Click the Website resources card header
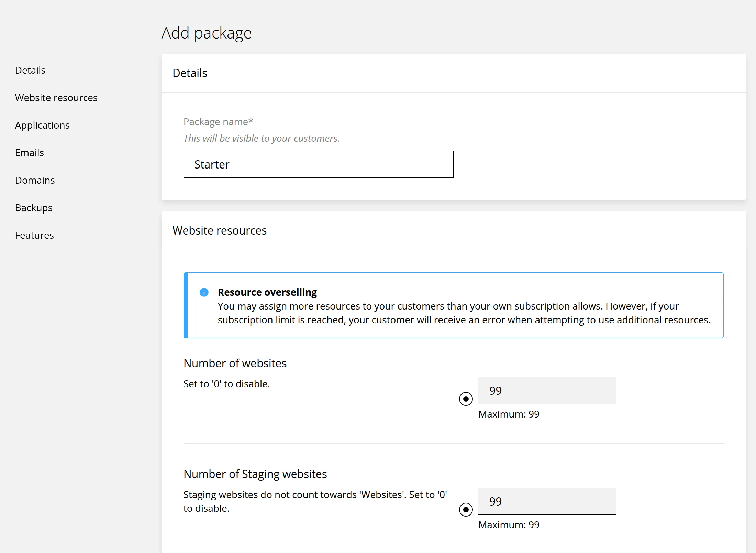This screenshot has height=553, width=756. [x=454, y=230]
